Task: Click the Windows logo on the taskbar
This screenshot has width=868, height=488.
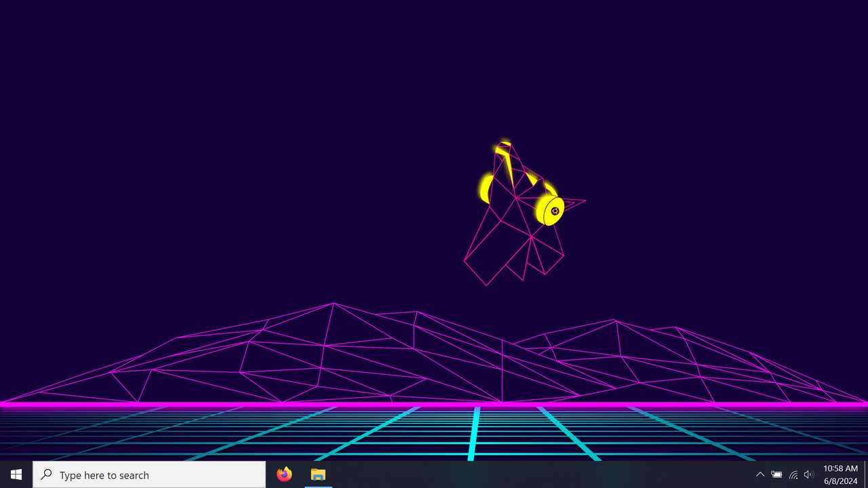Action: tap(16, 474)
